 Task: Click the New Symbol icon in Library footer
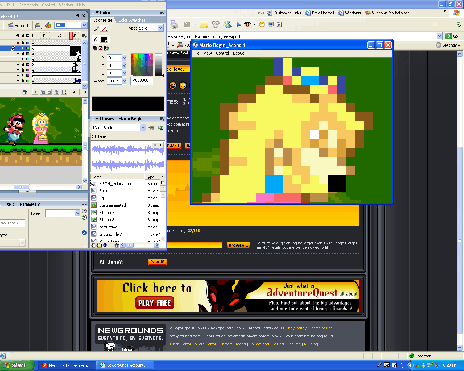94,245
